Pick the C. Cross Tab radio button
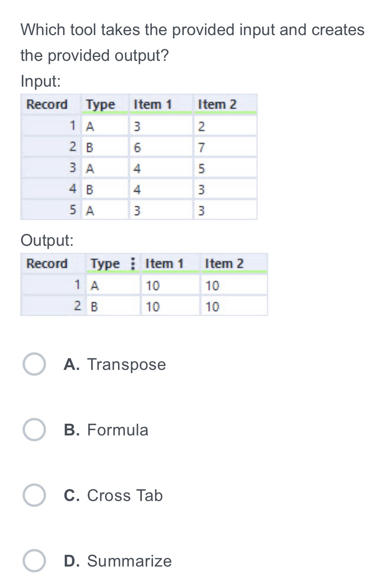The width and height of the screenshot is (391, 588). click(x=34, y=495)
